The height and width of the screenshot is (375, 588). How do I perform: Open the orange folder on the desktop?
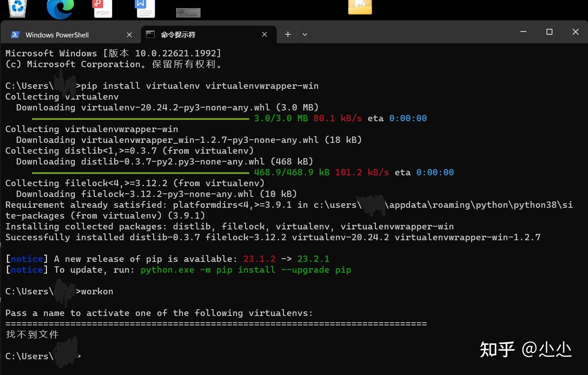point(360,7)
